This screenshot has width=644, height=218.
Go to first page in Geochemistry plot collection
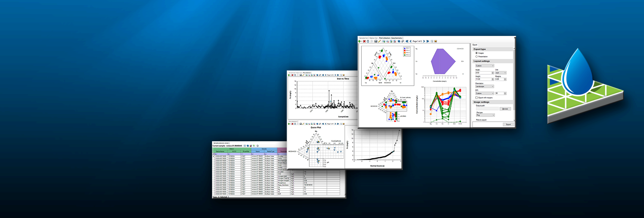407,41
